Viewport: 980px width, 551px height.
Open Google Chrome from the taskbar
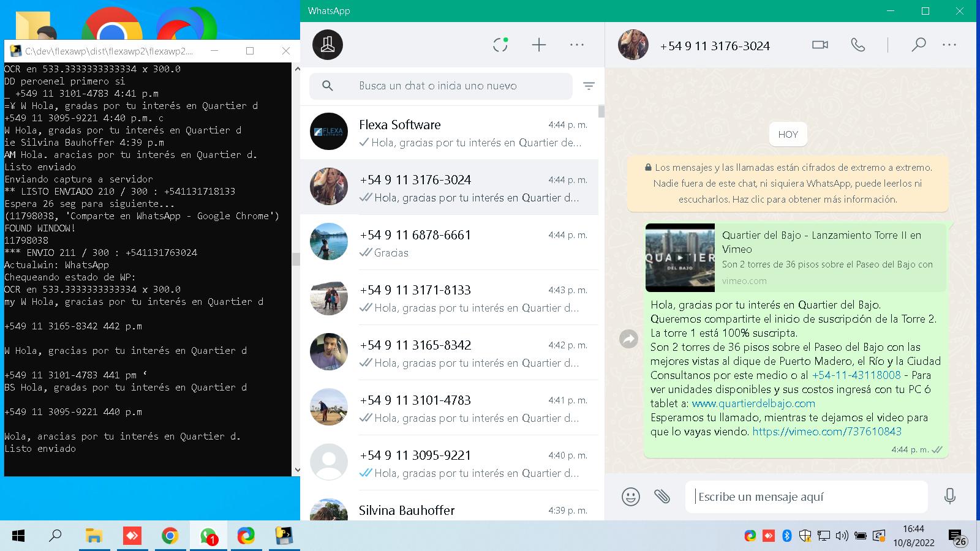click(x=170, y=536)
